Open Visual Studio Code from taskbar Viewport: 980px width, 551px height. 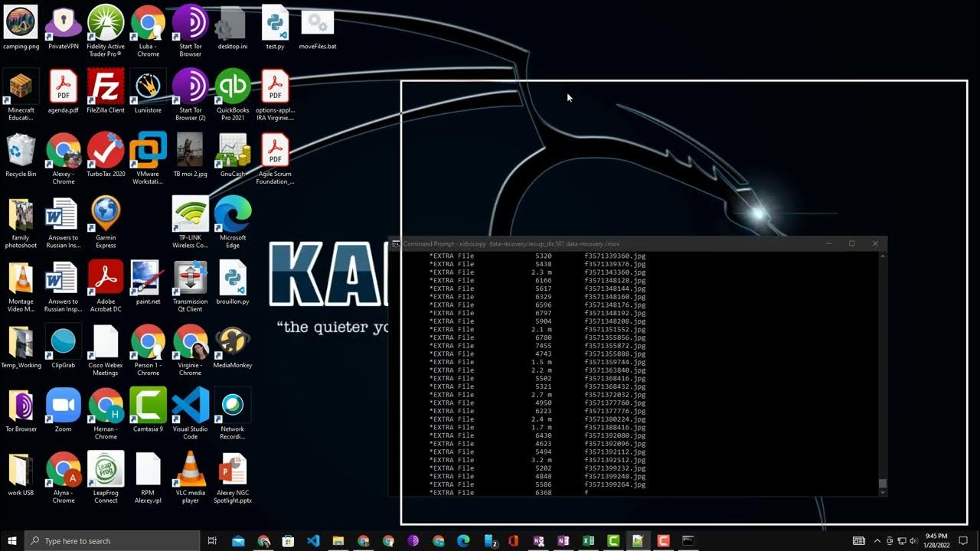(312, 540)
